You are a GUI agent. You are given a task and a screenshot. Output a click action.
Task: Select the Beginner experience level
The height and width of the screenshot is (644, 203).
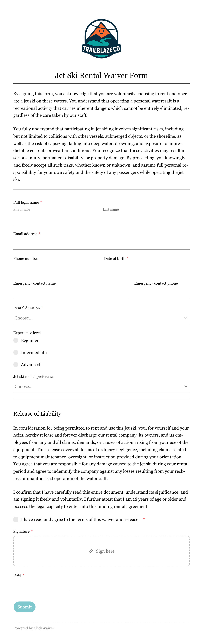click(16, 341)
